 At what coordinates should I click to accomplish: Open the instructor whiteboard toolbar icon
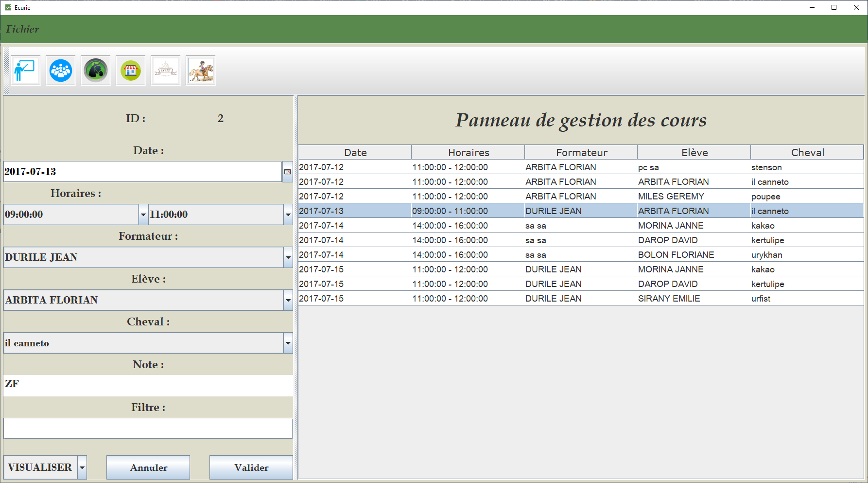(x=25, y=71)
